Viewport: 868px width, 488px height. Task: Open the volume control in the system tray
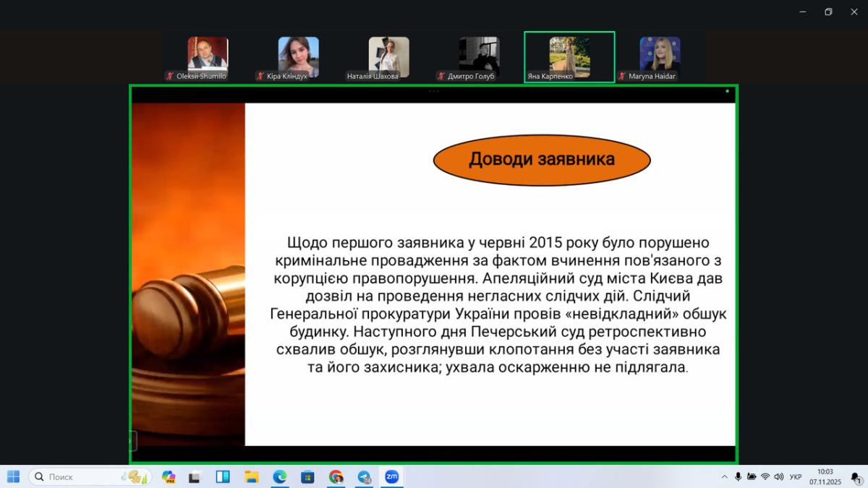pyautogui.click(x=778, y=477)
